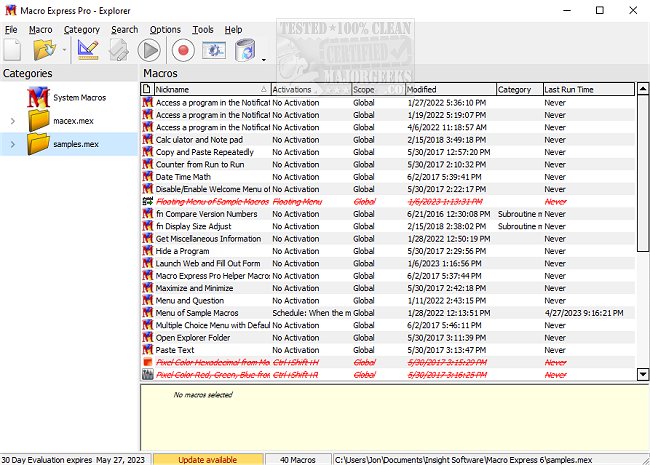Click the page icon column header
The image size is (650, 465).
pyautogui.click(x=147, y=89)
